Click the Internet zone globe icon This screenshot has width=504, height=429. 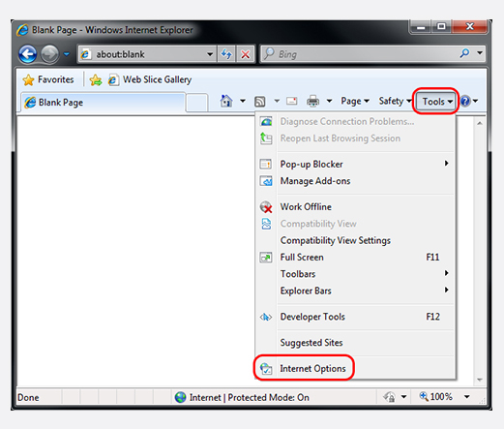[x=181, y=397]
